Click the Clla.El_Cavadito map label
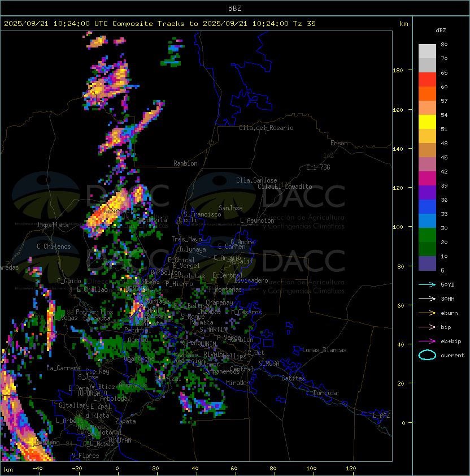This screenshot has width=470, height=476. pos(285,187)
